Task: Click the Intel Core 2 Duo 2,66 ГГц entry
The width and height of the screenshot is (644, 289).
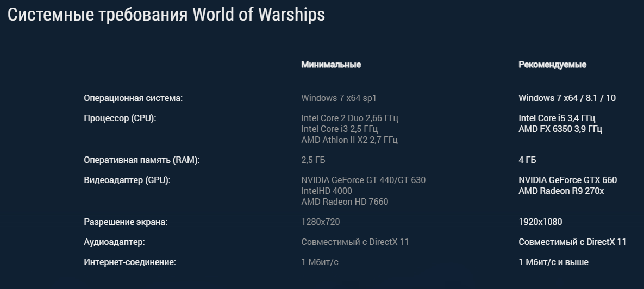Action: 350,118
